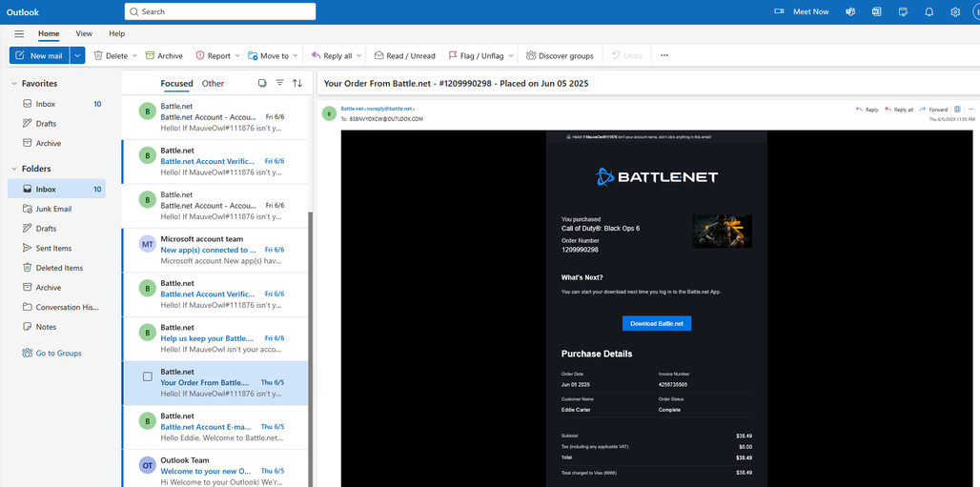Click in the Search box
Screen dimensions: 980x487
point(220,11)
